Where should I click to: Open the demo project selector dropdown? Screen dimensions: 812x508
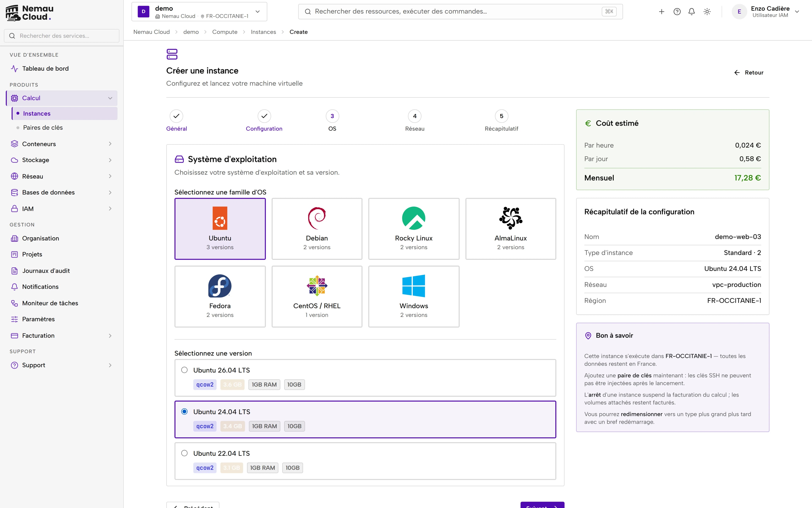(x=199, y=12)
